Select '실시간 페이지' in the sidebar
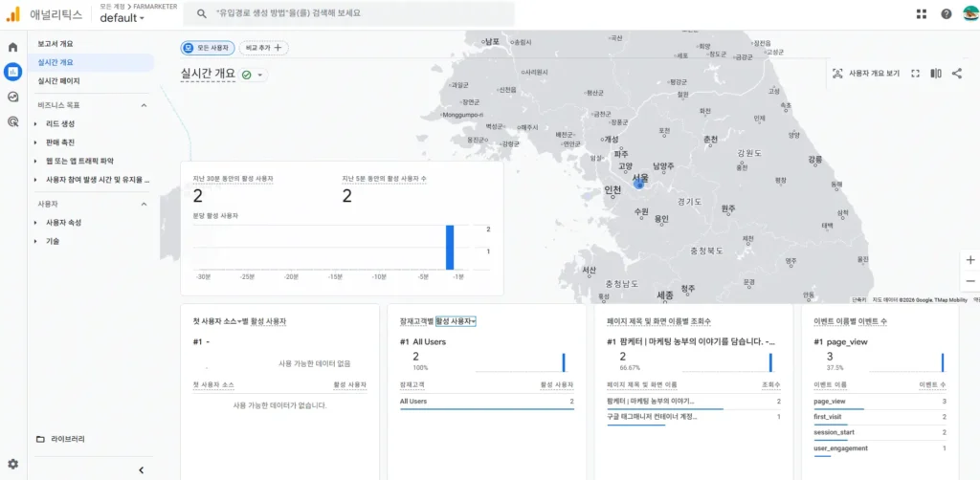980x480 pixels. pos(59,81)
